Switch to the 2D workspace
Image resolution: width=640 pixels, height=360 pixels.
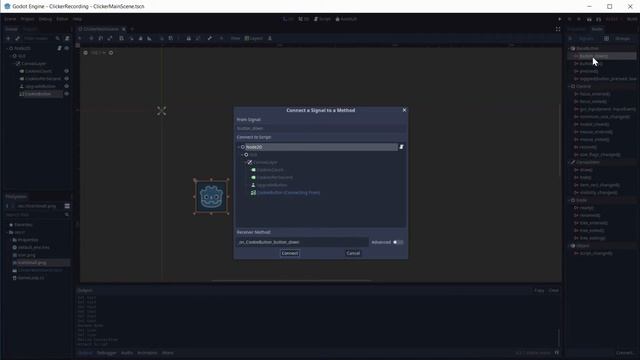tap(288, 19)
